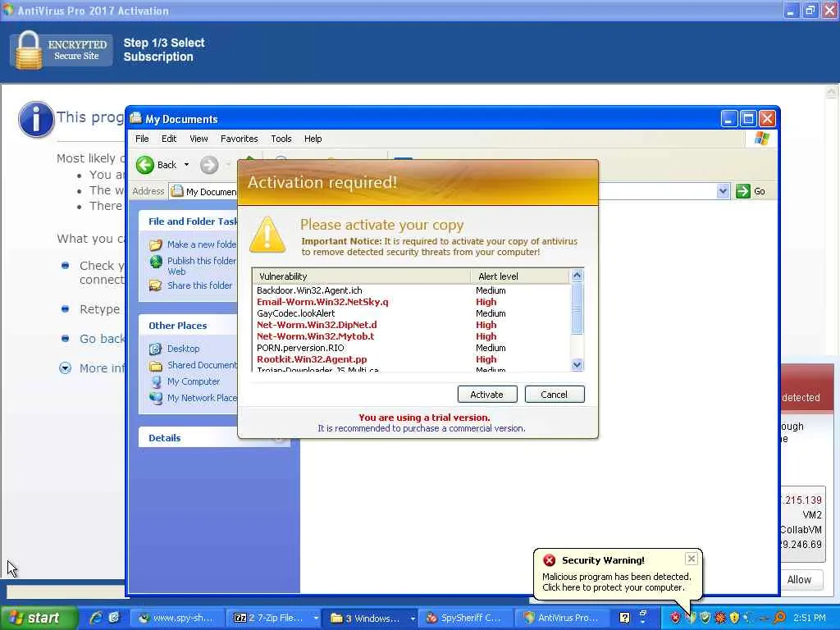Select the Email-Worm.Win32.NetSky.q entry

click(x=411, y=302)
